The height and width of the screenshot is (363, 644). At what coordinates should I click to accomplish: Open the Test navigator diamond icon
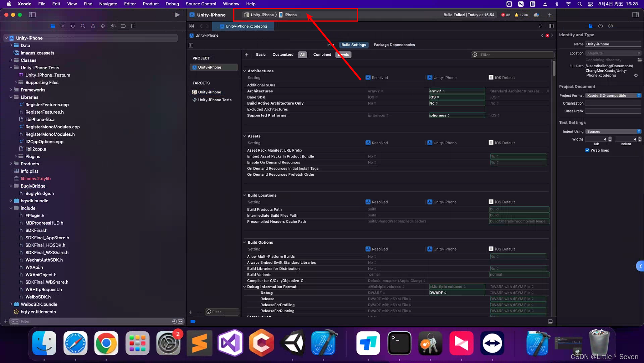(x=103, y=26)
